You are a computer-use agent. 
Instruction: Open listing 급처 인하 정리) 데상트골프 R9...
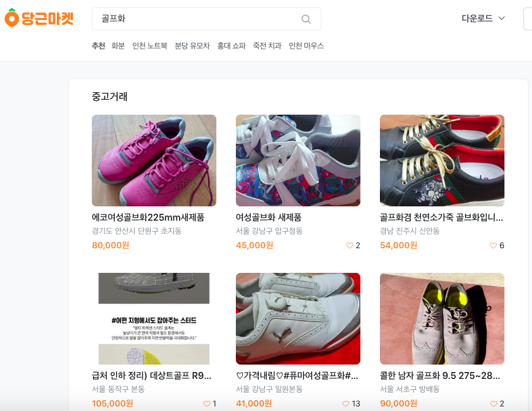(152, 375)
